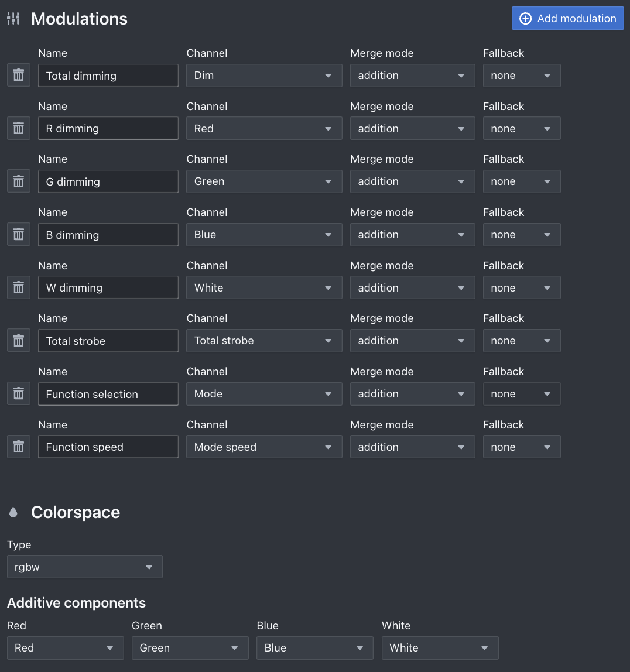Remove the G dimming modulation
The image size is (630, 672).
pyautogui.click(x=19, y=181)
